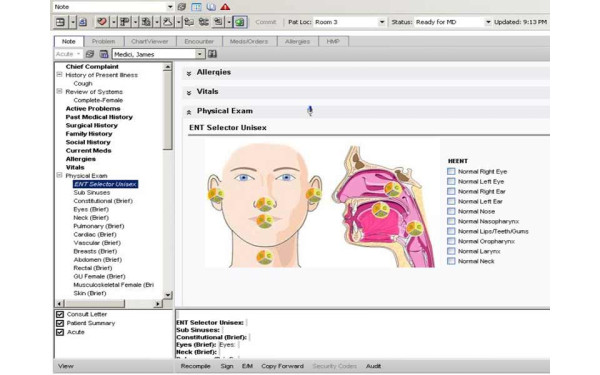Screen dimensions: 600x375
Task: Check Normal Right Ear
Action: coord(451,191)
